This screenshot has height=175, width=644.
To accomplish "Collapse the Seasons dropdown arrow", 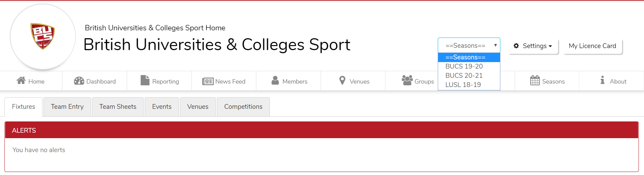I will 495,45.
